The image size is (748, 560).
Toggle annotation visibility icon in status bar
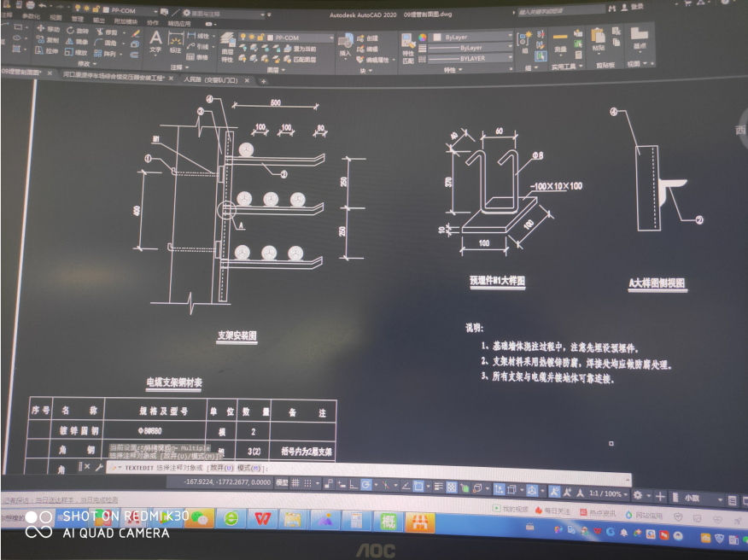point(554,492)
